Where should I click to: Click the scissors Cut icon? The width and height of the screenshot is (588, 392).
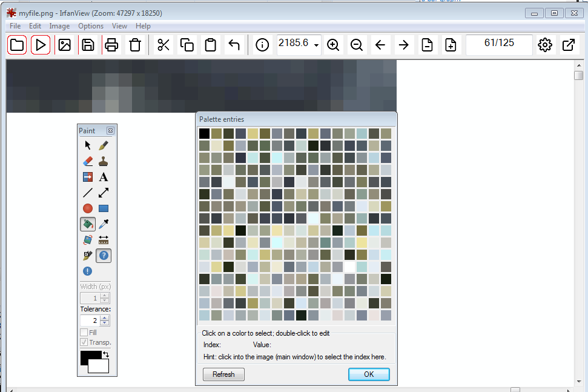pyautogui.click(x=163, y=45)
